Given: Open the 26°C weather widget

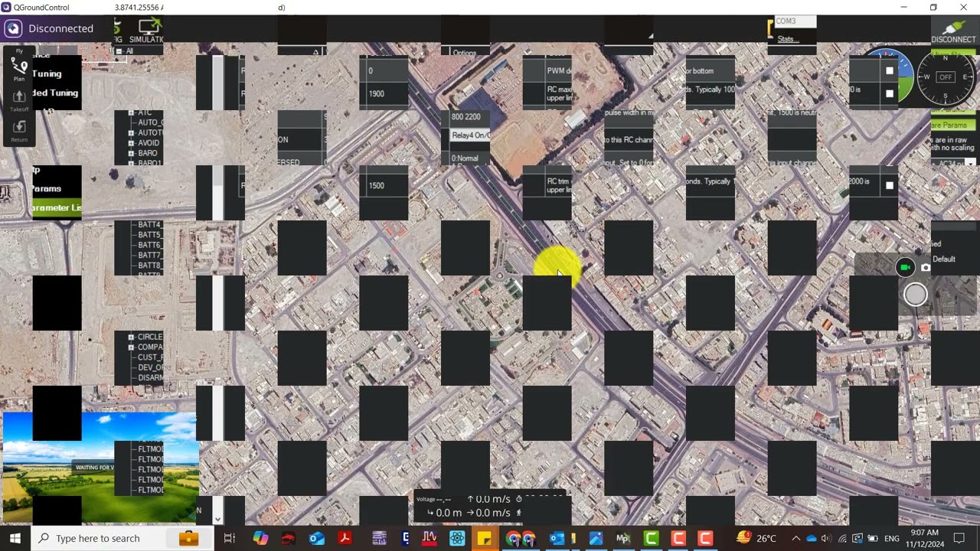Looking at the screenshot, I should coord(756,539).
